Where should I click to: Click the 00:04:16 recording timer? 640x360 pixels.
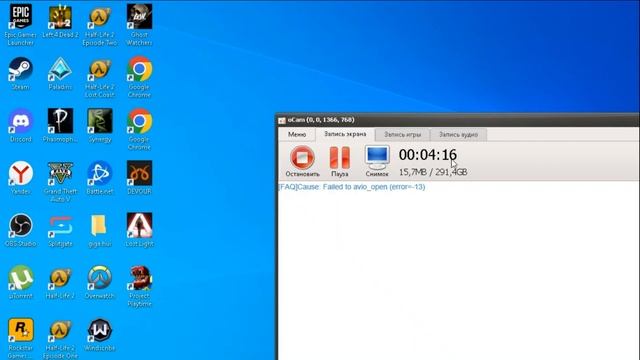[427, 155]
